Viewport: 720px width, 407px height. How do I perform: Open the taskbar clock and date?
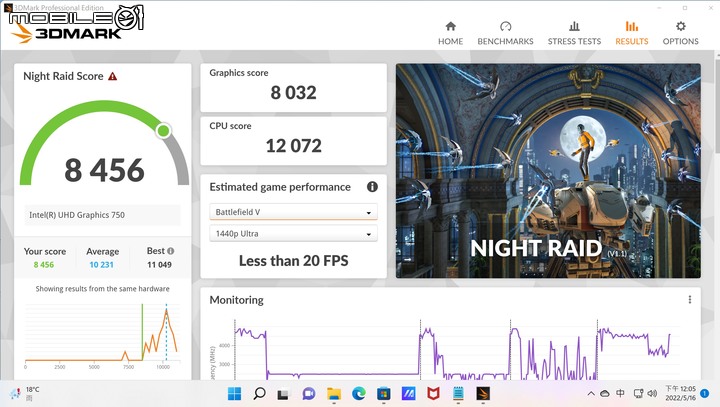681,394
